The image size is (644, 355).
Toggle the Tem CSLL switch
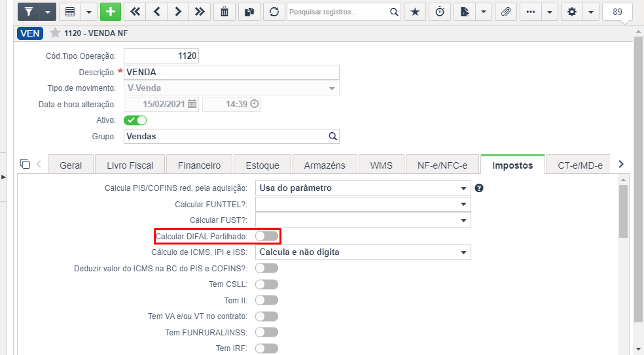(x=266, y=284)
